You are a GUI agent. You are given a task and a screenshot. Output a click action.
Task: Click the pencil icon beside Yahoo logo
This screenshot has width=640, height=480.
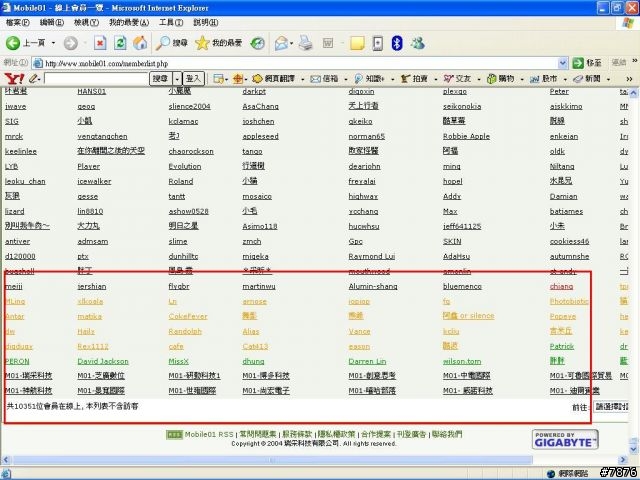(34, 78)
